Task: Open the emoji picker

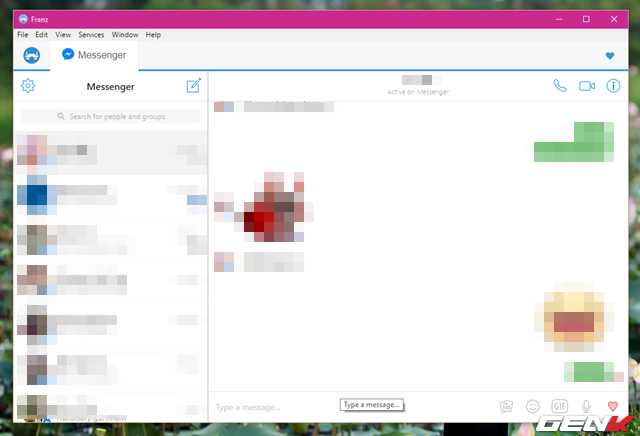Action: coord(533,407)
